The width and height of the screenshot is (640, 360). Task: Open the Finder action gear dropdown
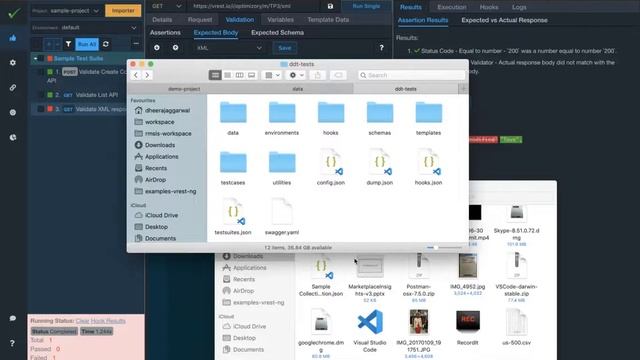pyautogui.click(x=296, y=75)
